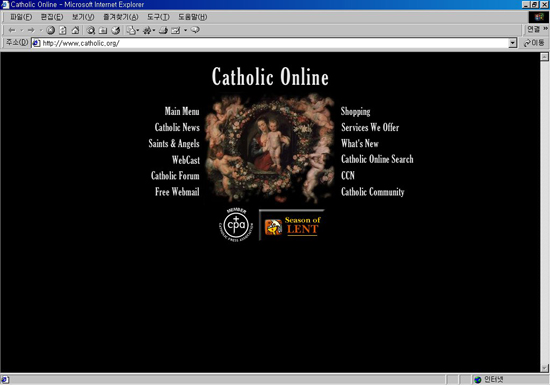Click the Catholic Online heading
This screenshot has height=385, width=550.
(x=270, y=76)
